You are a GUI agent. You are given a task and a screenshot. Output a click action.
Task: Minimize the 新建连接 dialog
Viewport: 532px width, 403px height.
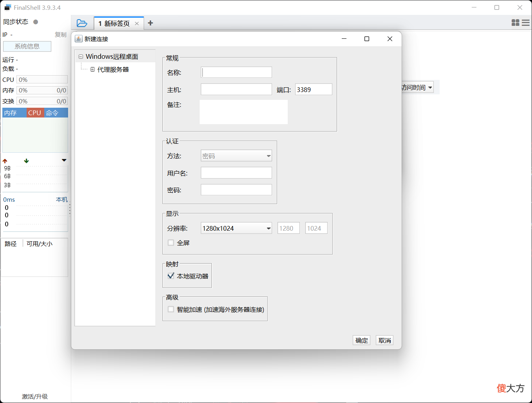[344, 39]
